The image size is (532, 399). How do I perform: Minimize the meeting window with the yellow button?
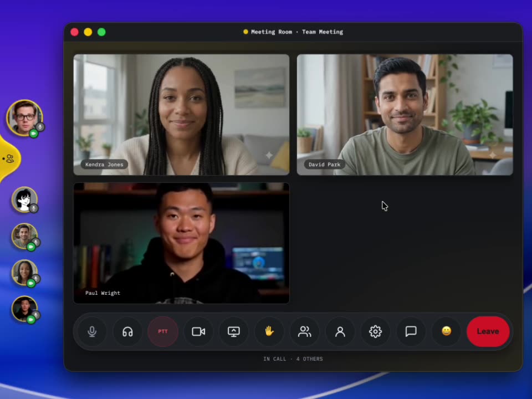pos(88,32)
